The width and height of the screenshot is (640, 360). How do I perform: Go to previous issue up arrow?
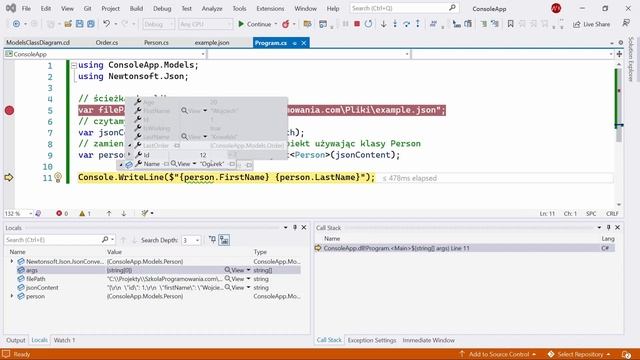point(109,213)
